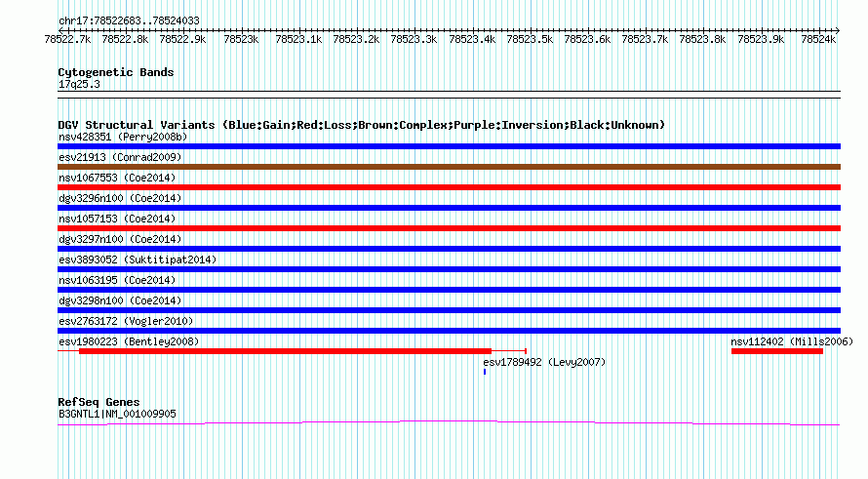Click the 78523.9k ruler tick label

(x=761, y=39)
